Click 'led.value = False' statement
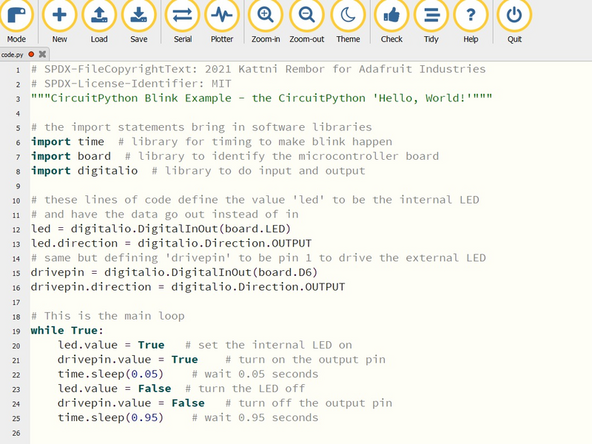 pyautogui.click(x=114, y=388)
